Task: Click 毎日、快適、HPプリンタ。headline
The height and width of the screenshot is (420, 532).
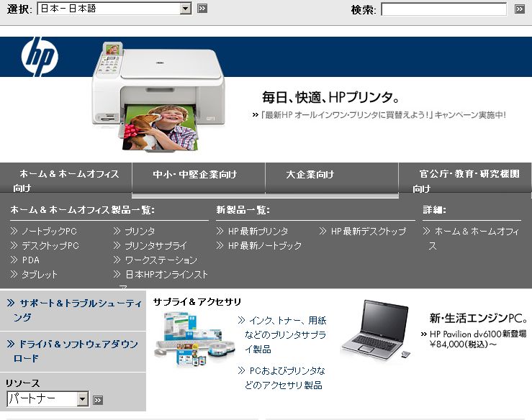Action: 331,97
